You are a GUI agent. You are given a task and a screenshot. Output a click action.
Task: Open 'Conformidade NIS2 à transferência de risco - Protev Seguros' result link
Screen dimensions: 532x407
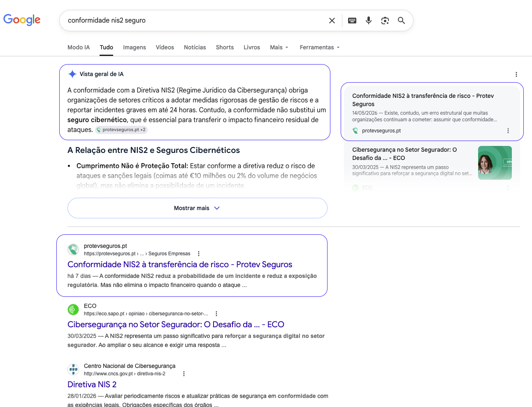pos(180,264)
